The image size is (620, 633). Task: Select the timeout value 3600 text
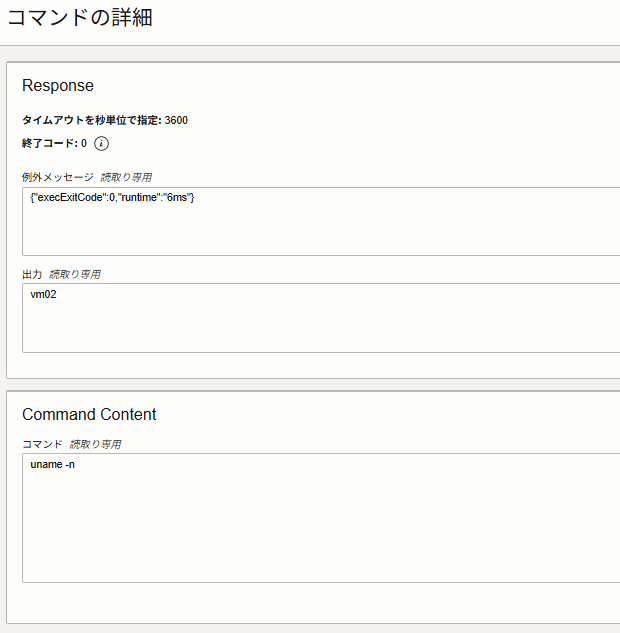[x=176, y=120]
